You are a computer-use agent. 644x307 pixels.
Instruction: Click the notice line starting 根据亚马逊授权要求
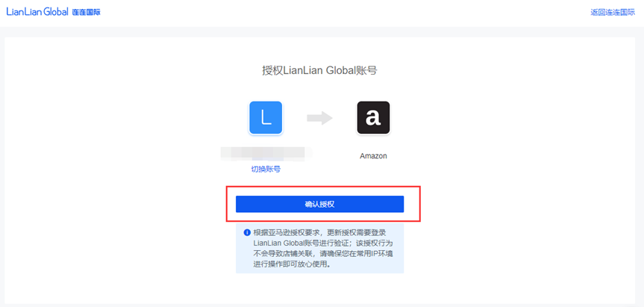(319, 232)
